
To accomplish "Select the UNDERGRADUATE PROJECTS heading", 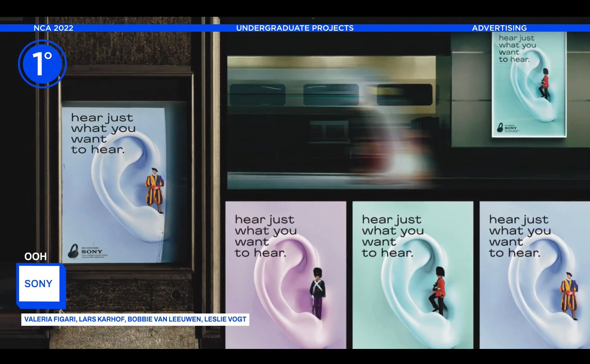I will (295, 28).
